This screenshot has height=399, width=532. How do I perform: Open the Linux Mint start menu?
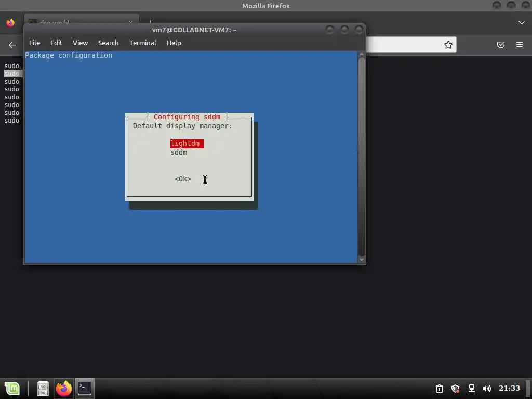(12, 389)
